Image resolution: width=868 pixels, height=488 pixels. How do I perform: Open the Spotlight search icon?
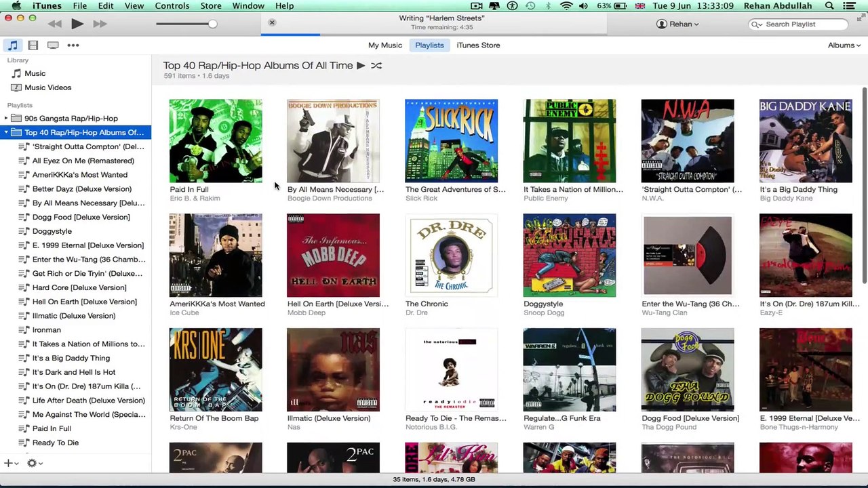coord(829,6)
